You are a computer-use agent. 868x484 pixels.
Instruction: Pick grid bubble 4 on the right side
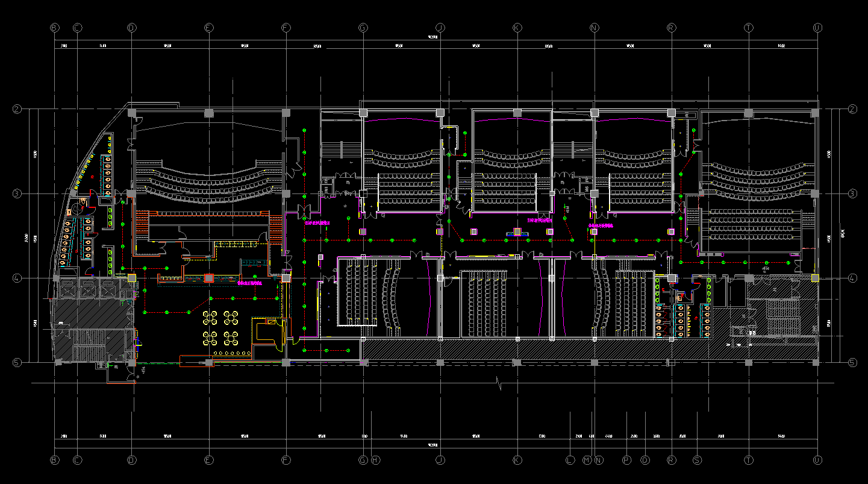click(852, 278)
